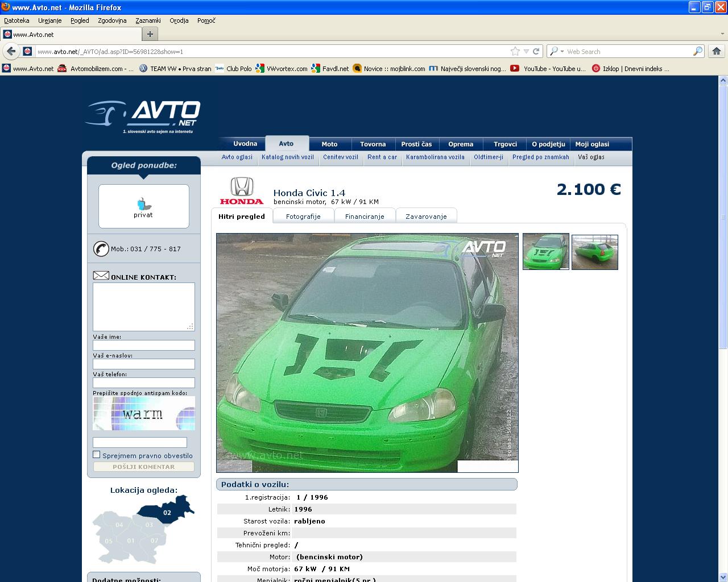
Task: Open the Datoteka menu
Action: coord(16,20)
